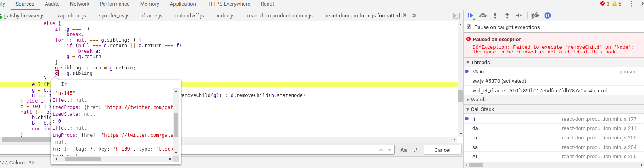Open DevTools three-dot menu
The height and width of the screenshot is (168, 644).
coord(631,4)
